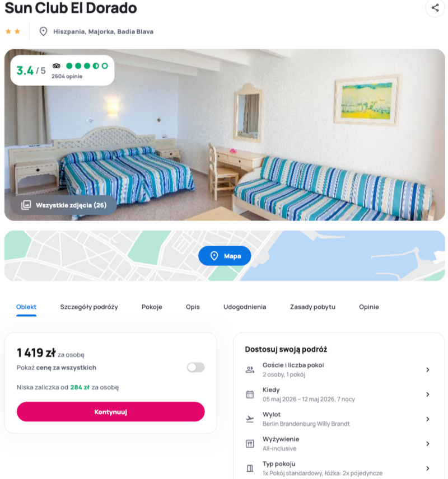Viewport: 448px width, 479px height.
Task: Click the guests icon next to Goście
Action: pyautogui.click(x=250, y=370)
